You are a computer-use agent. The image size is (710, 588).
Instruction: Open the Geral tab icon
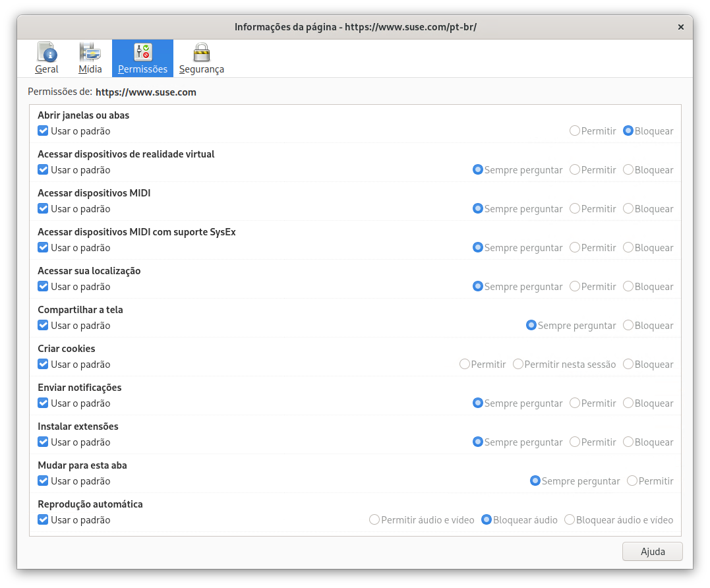tap(46, 53)
